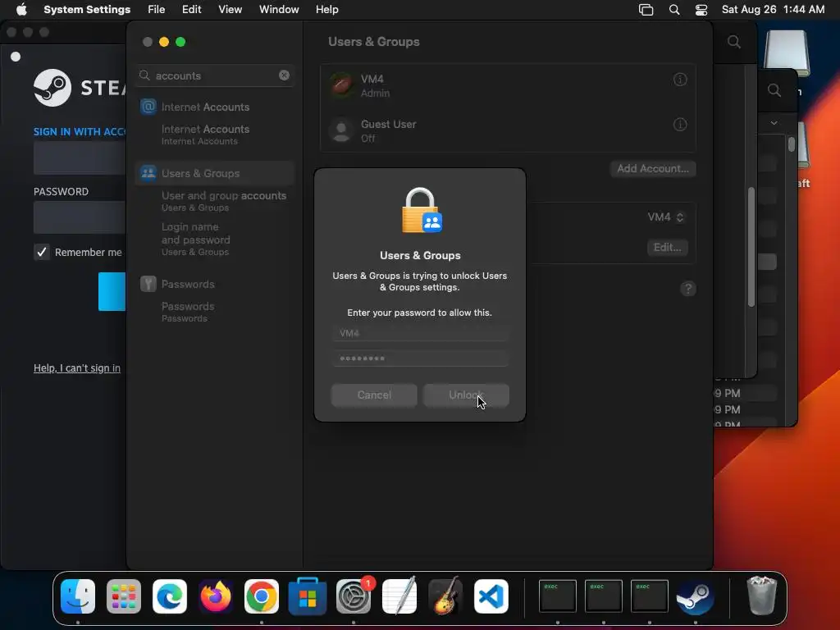
Task: Open the Help menu
Action: click(326, 10)
